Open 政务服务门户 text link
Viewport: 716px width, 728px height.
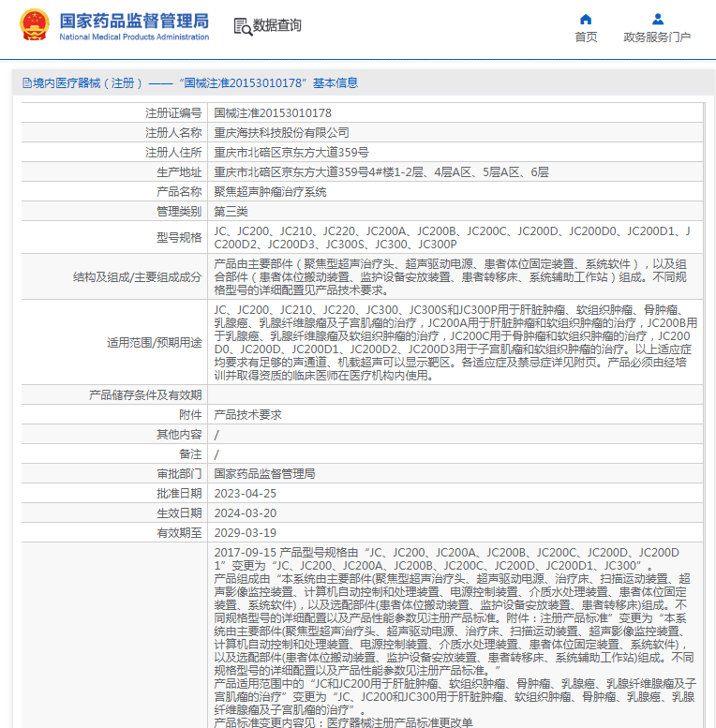click(657, 37)
